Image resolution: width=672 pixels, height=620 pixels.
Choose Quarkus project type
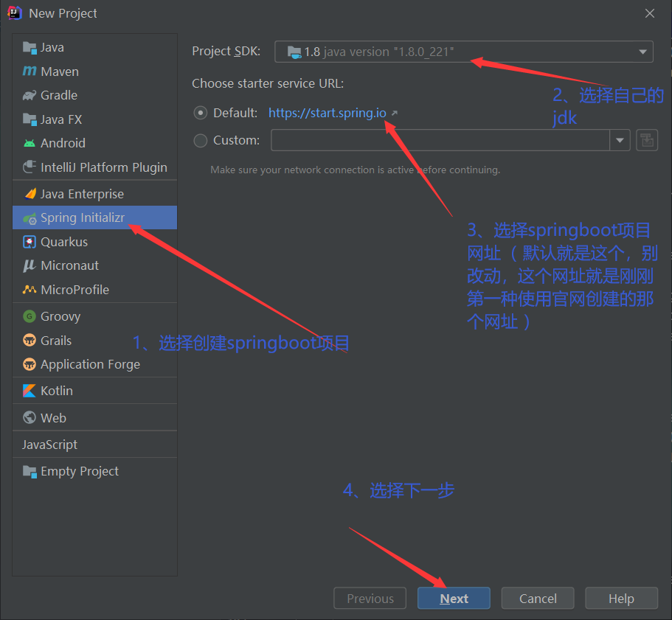pyautogui.click(x=94, y=242)
